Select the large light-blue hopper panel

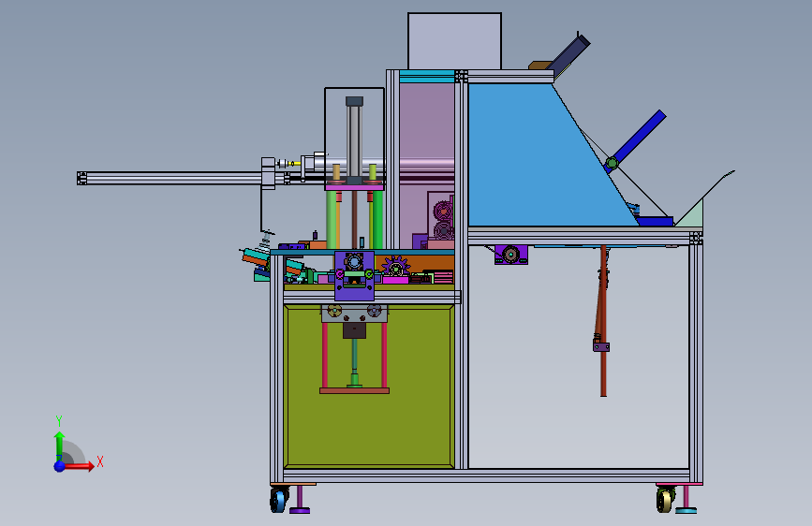click(544, 155)
